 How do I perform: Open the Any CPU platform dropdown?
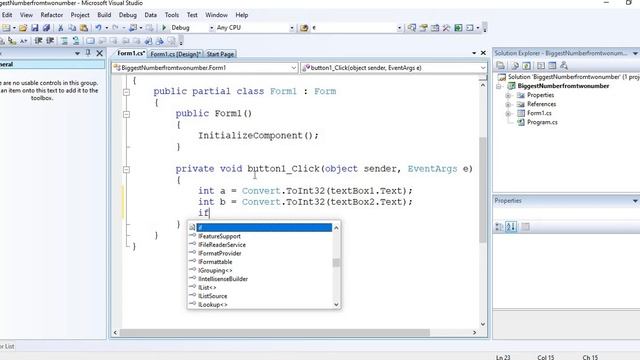pos(291,28)
